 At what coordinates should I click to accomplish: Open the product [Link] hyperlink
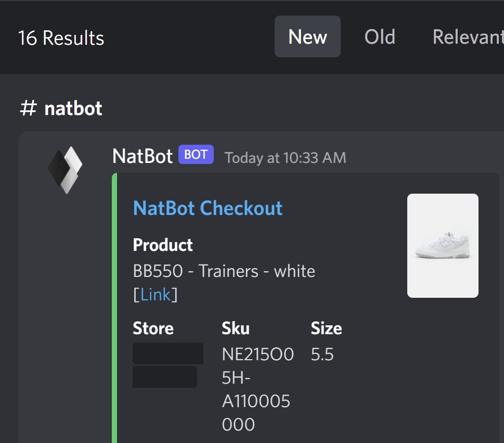pyautogui.click(x=156, y=294)
